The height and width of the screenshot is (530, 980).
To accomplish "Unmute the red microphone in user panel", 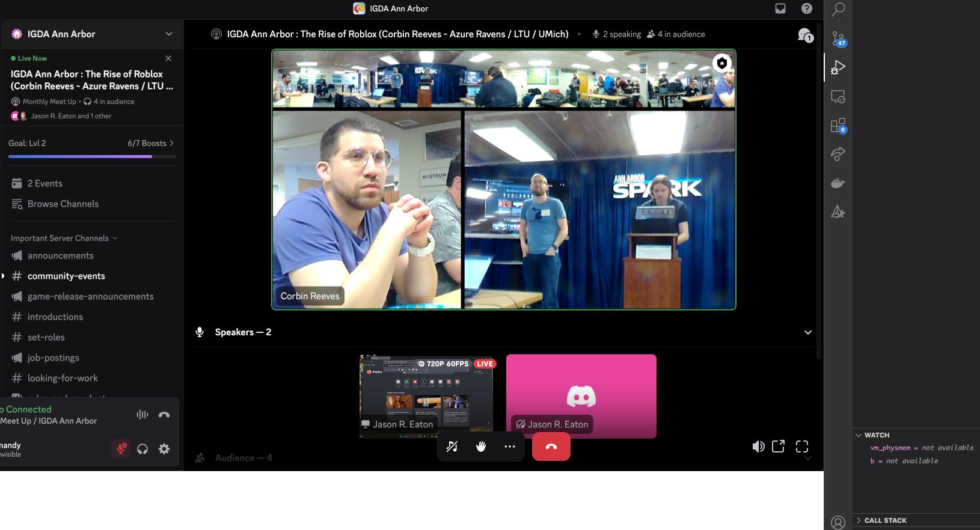I will pos(121,449).
